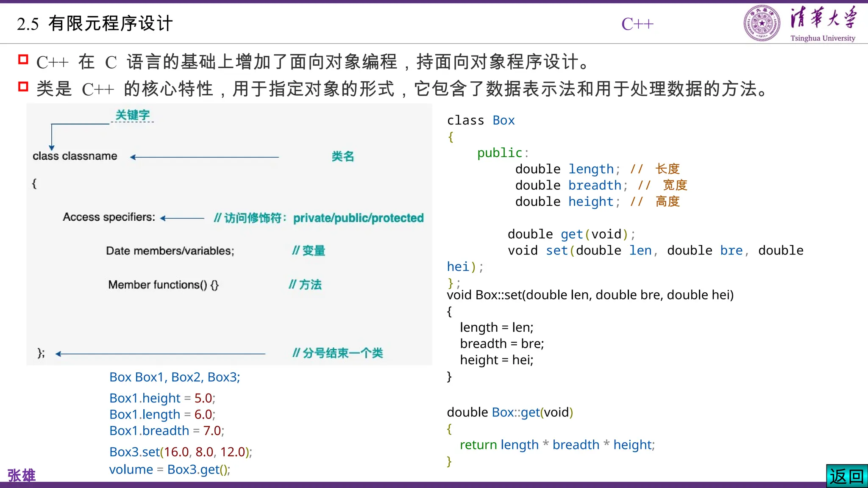Click the second red square bullet
Image resolution: width=868 pixels, height=488 pixels.
23,87
